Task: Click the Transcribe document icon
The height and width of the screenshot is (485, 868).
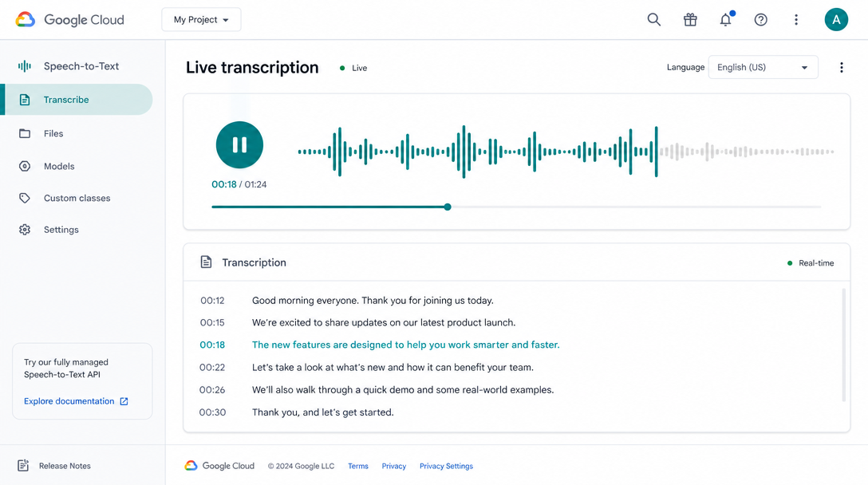Action: [25, 100]
